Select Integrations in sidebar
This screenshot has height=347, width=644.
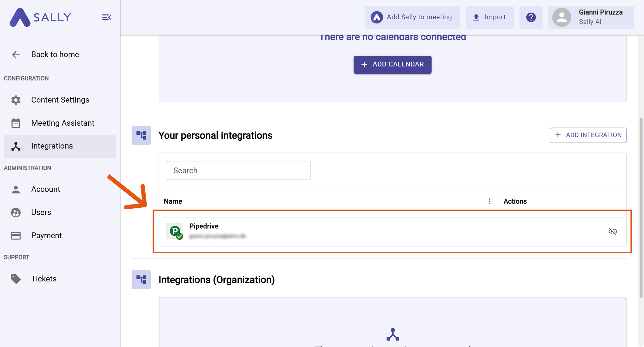click(x=60, y=146)
